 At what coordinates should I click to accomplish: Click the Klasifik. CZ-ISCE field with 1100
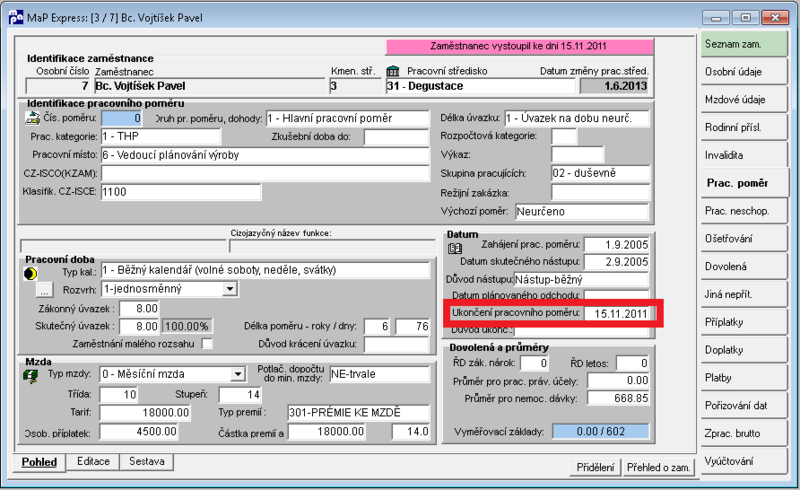click(181, 192)
